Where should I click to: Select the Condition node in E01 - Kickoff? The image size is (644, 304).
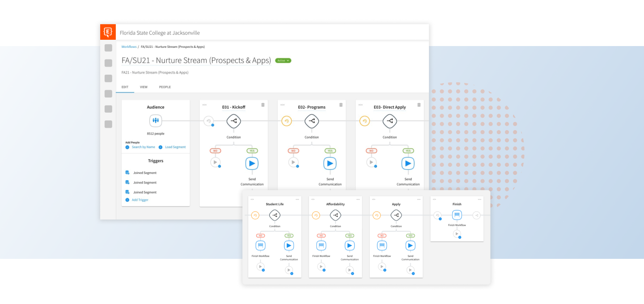pos(233,121)
